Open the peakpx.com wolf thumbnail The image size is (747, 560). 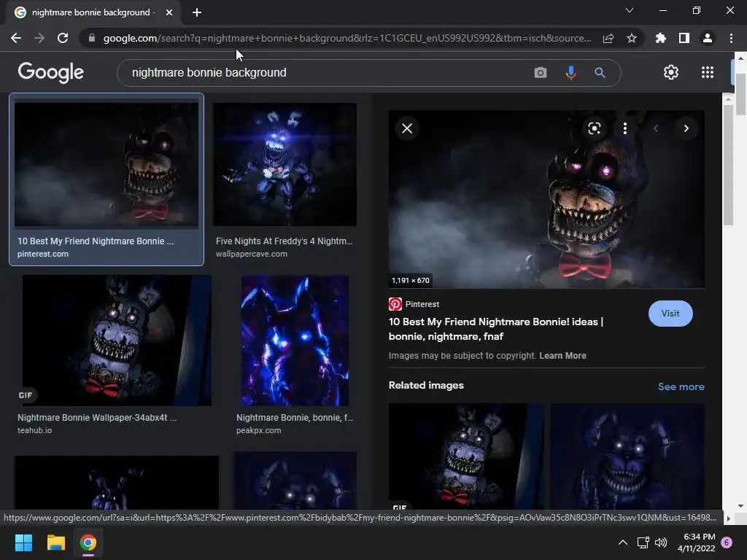[x=295, y=341]
